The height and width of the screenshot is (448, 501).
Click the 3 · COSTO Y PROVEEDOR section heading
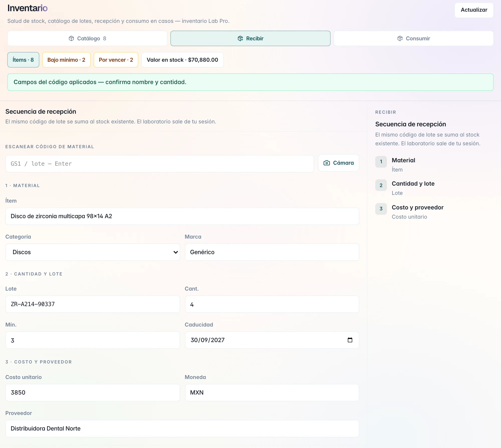pyautogui.click(x=39, y=362)
